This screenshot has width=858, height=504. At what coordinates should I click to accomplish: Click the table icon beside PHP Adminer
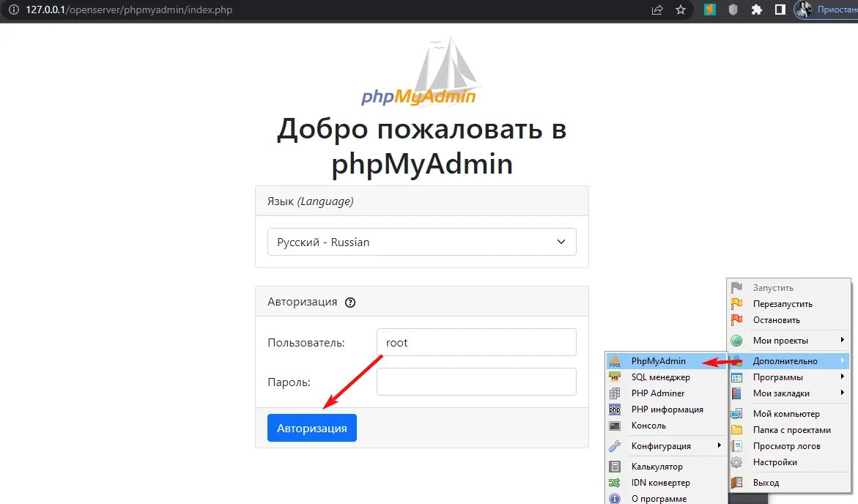coord(615,393)
